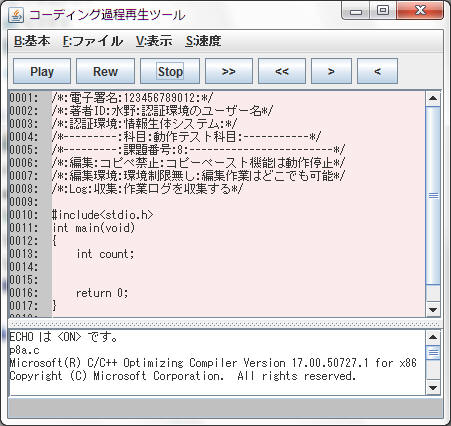Open the S:速度 speed menu
Screen dimensions: 451x426
coord(203,41)
